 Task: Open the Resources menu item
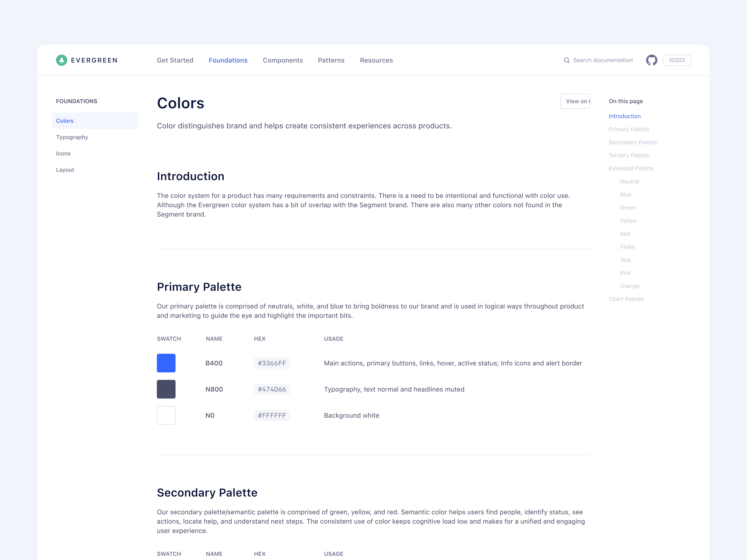click(x=376, y=60)
